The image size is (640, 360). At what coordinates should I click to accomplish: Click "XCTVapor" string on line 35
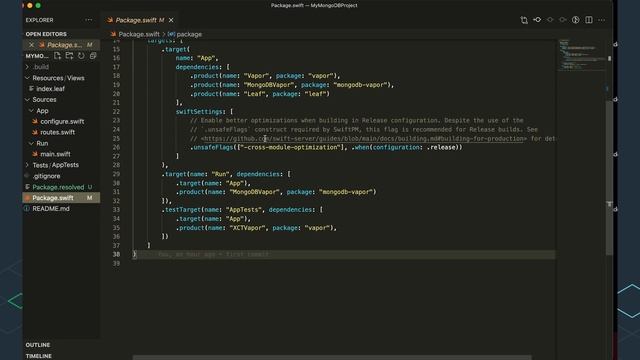pos(247,228)
